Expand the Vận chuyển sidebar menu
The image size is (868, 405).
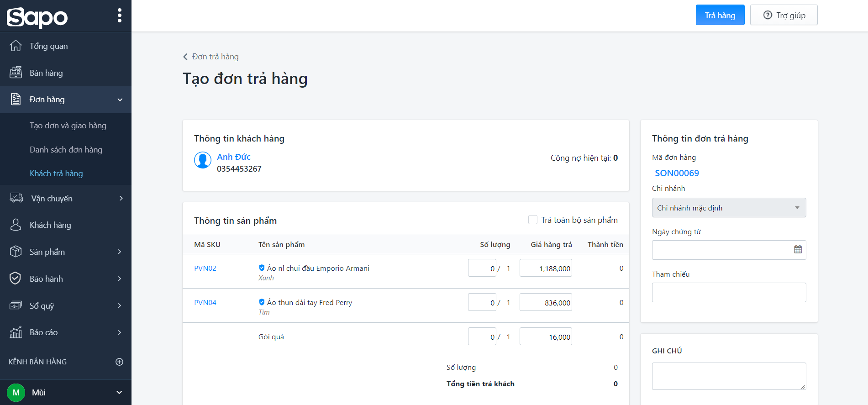pos(121,198)
